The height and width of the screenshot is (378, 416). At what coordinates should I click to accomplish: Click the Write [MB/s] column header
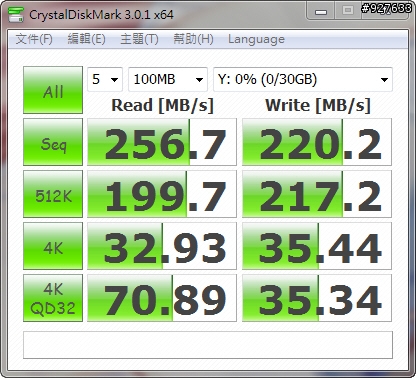(x=318, y=106)
